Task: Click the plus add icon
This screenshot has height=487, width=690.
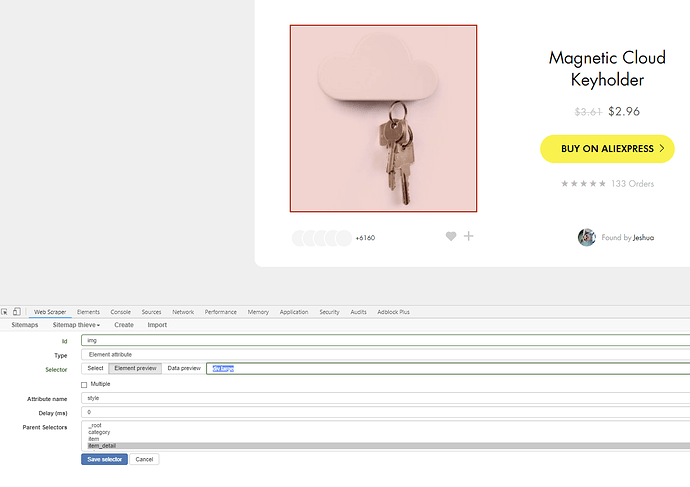Action: coord(469,236)
